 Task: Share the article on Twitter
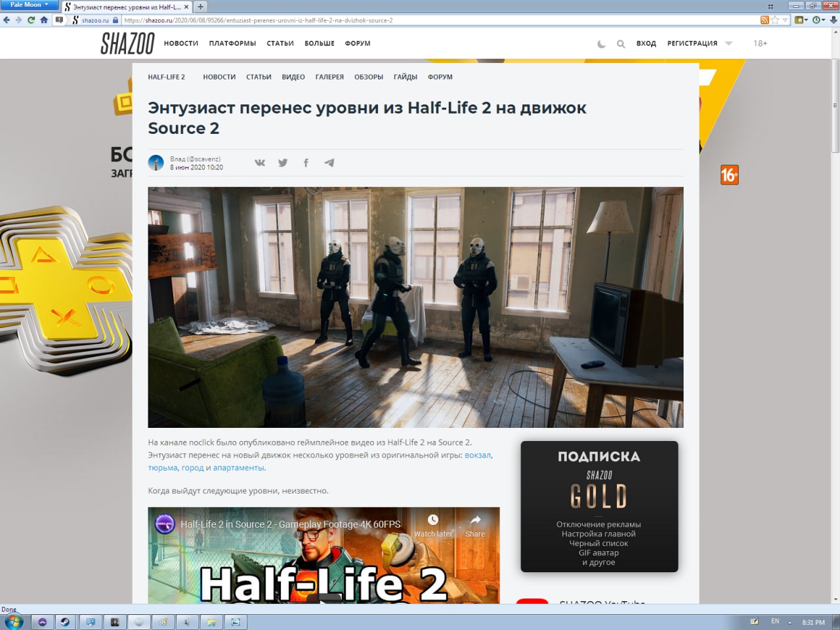pos(283,163)
